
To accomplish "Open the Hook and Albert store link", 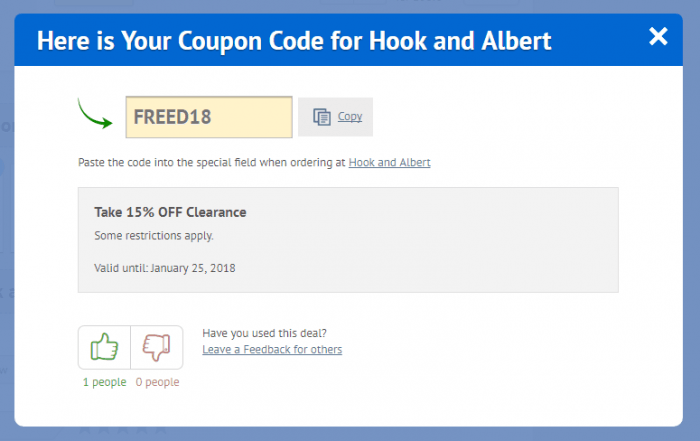I will [389, 162].
